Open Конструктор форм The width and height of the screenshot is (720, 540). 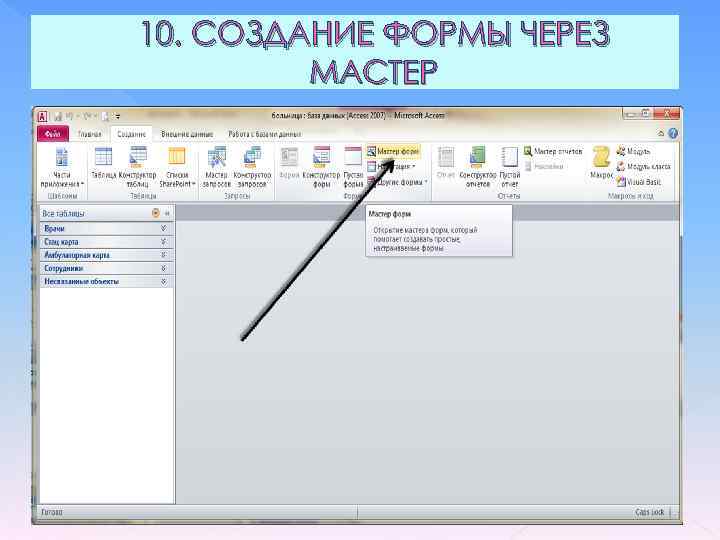click(321, 168)
